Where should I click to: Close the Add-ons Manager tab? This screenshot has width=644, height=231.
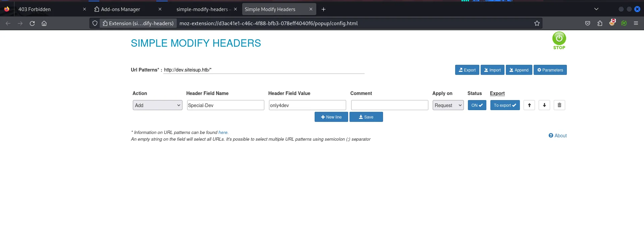(x=160, y=9)
